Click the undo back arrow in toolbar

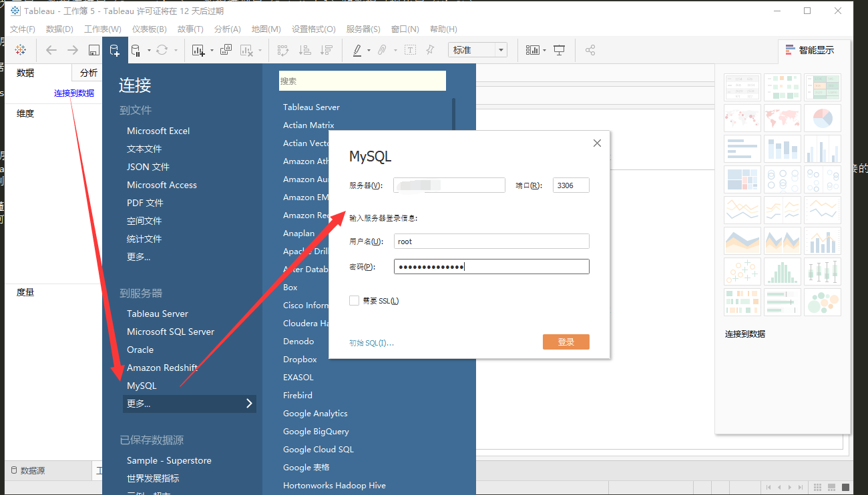[51, 50]
